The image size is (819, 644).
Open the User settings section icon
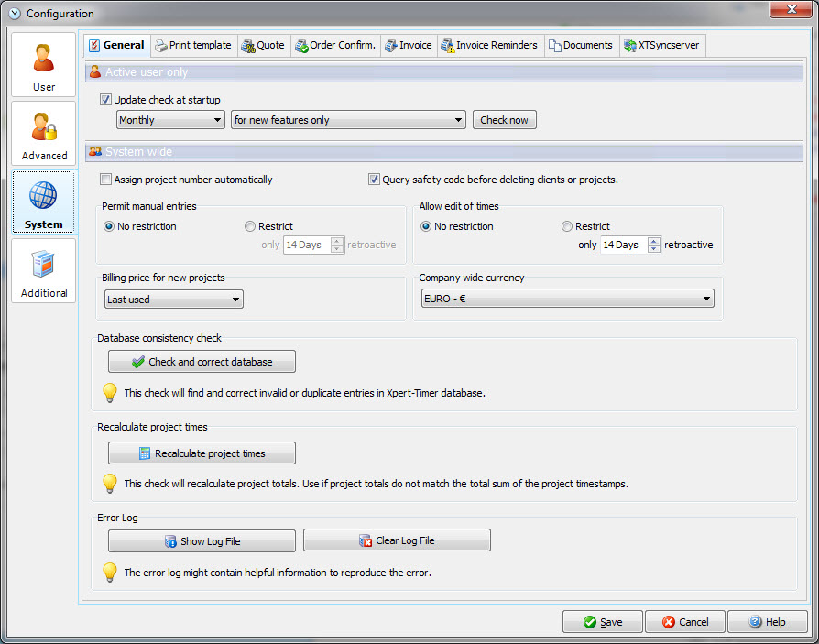click(x=43, y=58)
